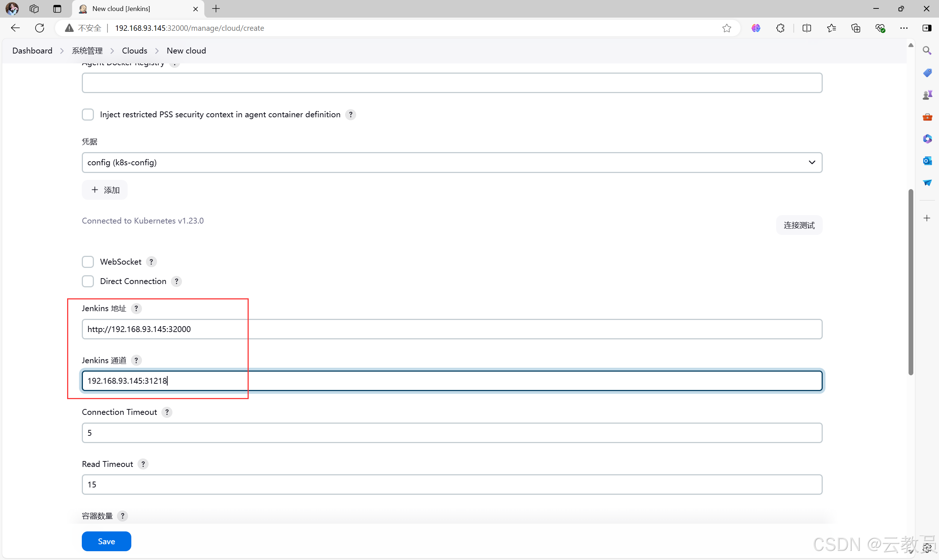Enable the Direct Connection checkbox
939x560 pixels.
coord(88,281)
